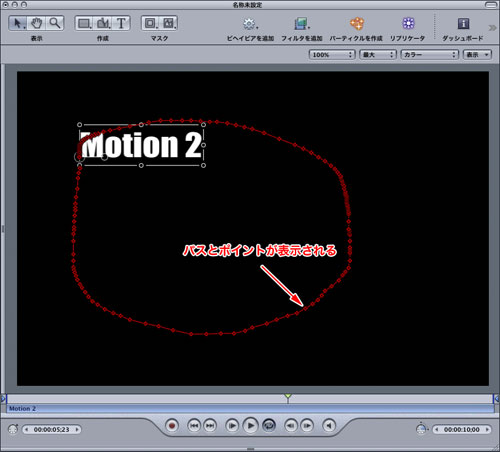
Task: Expand the toolbar overflow chevron
Action: click(x=492, y=28)
